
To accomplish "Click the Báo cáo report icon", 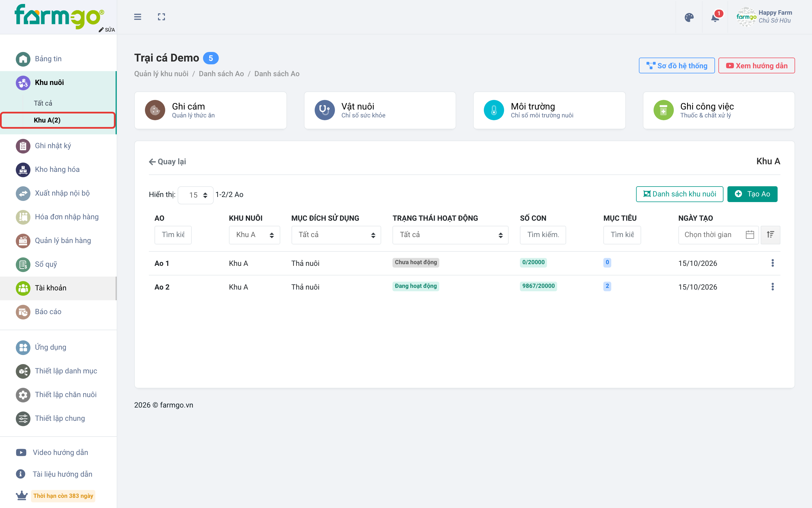I will pos(23,312).
